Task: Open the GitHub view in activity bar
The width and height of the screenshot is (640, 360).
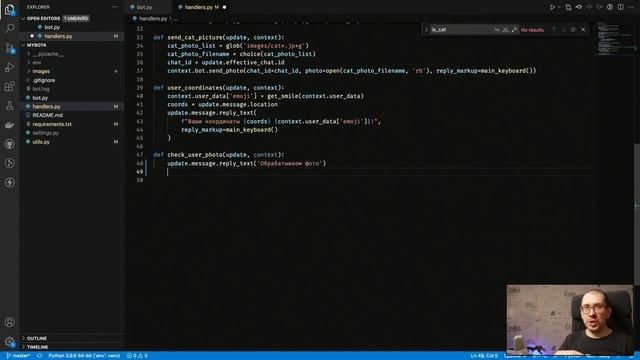Action: coord(9,144)
